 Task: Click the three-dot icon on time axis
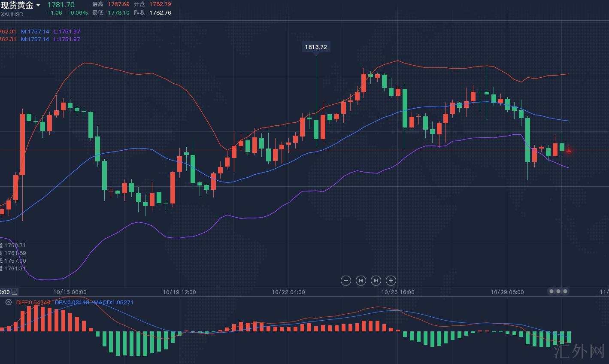558,291
